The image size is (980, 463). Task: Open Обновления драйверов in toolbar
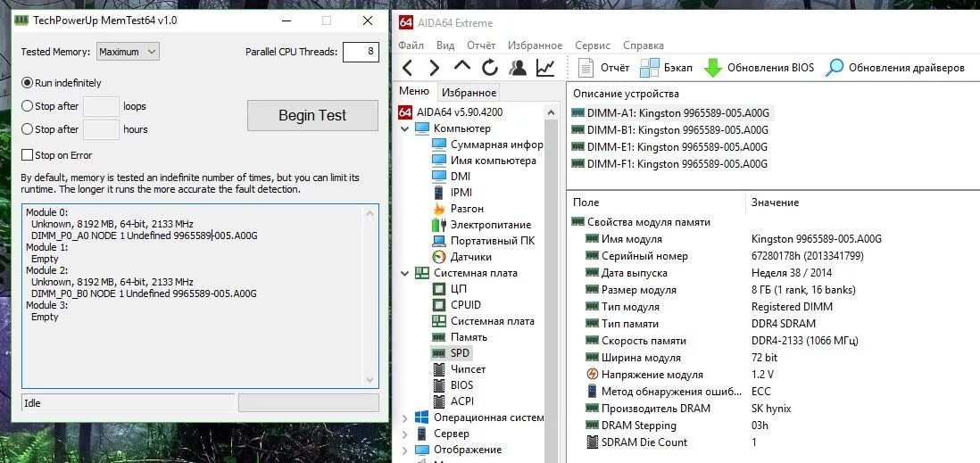[895, 68]
